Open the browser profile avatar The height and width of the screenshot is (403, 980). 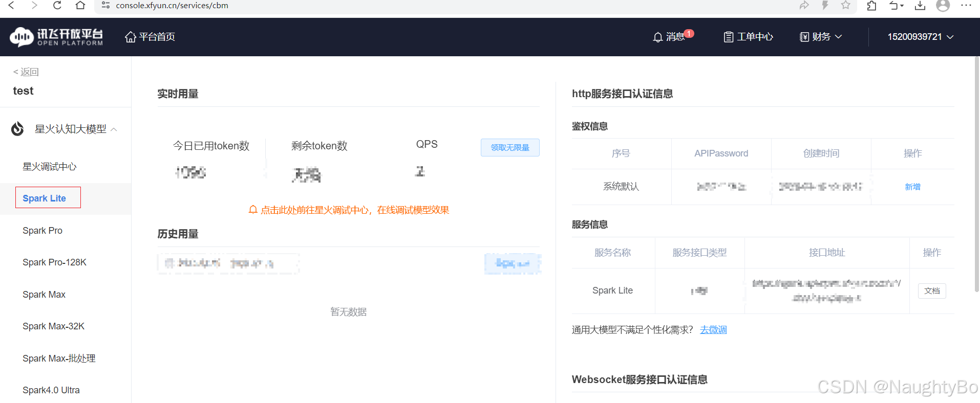click(943, 5)
